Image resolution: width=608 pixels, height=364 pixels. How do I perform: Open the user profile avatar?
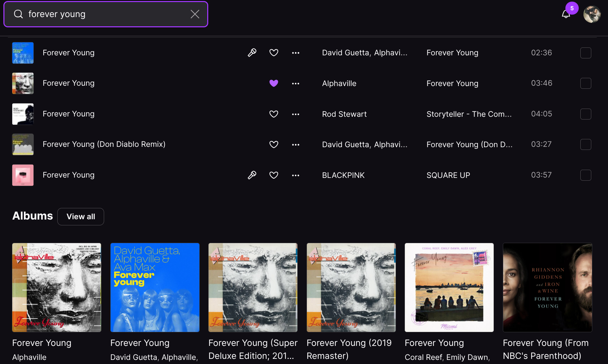coord(592,14)
